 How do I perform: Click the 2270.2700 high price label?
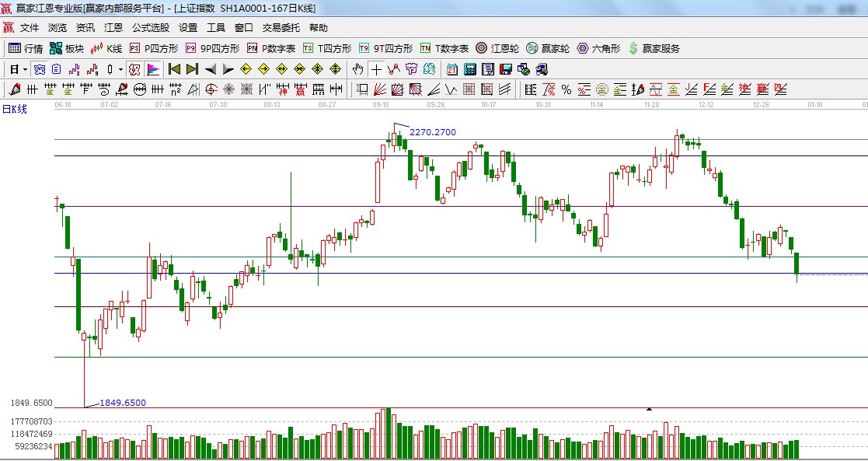(x=433, y=132)
